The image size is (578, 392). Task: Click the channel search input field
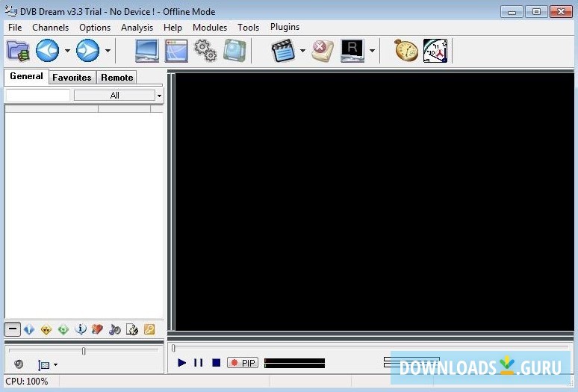(37, 96)
